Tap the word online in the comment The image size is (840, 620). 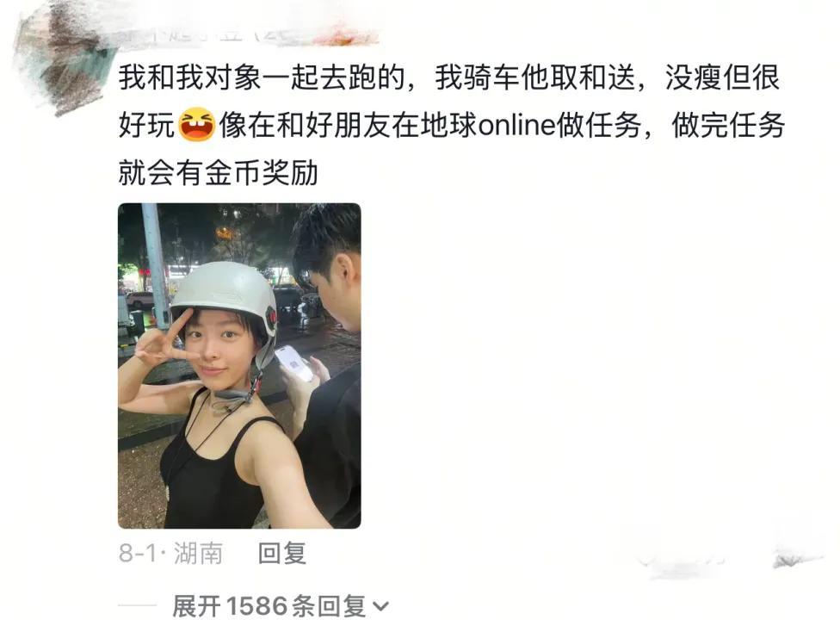pos(516,126)
